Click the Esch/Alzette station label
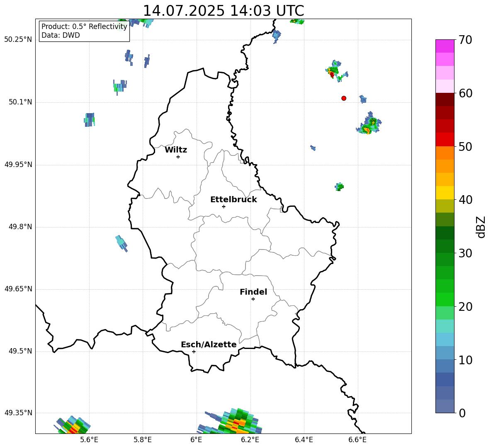 (209, 344)
